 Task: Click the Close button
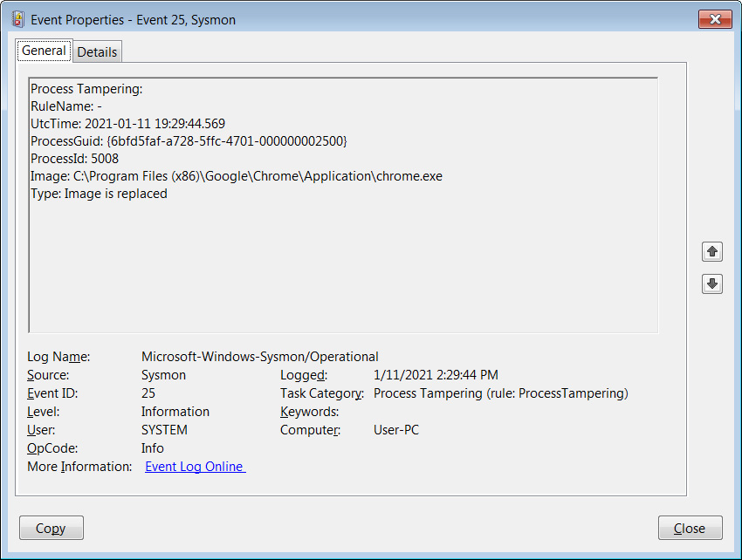(x=690, y=528)
